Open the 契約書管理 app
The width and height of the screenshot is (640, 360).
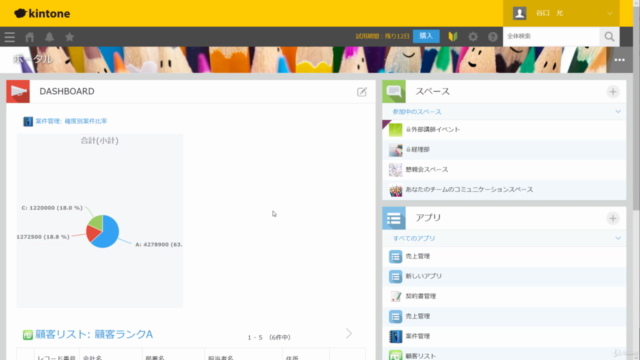[x=421, y=296]
